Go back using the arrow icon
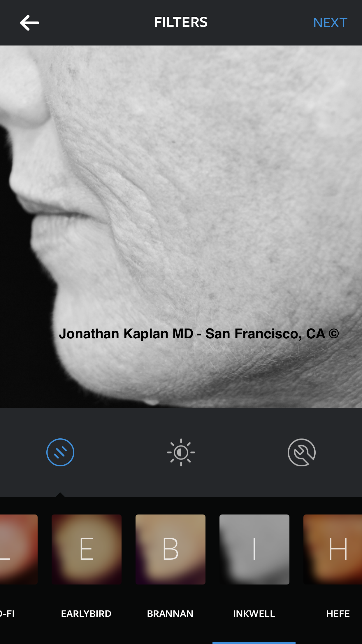The width and height of the screenshot is (362, 644). tap(30, 23)
